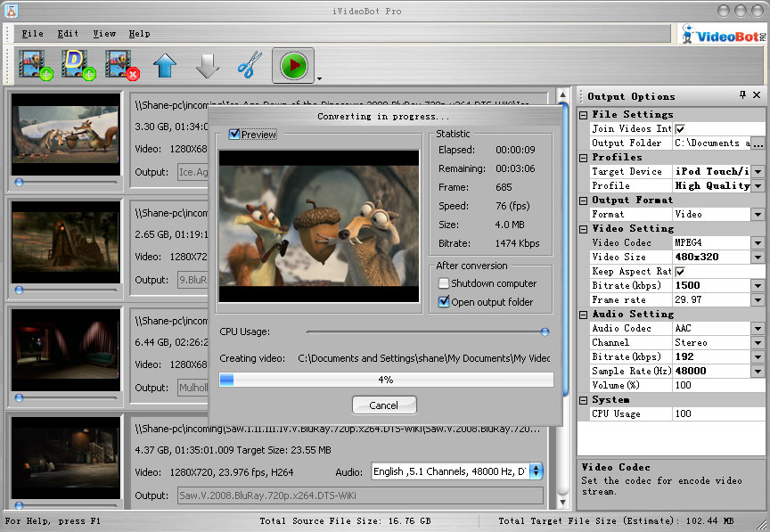
Task: Click the Remove Video toolbar icon
Action: pos(122,65)
